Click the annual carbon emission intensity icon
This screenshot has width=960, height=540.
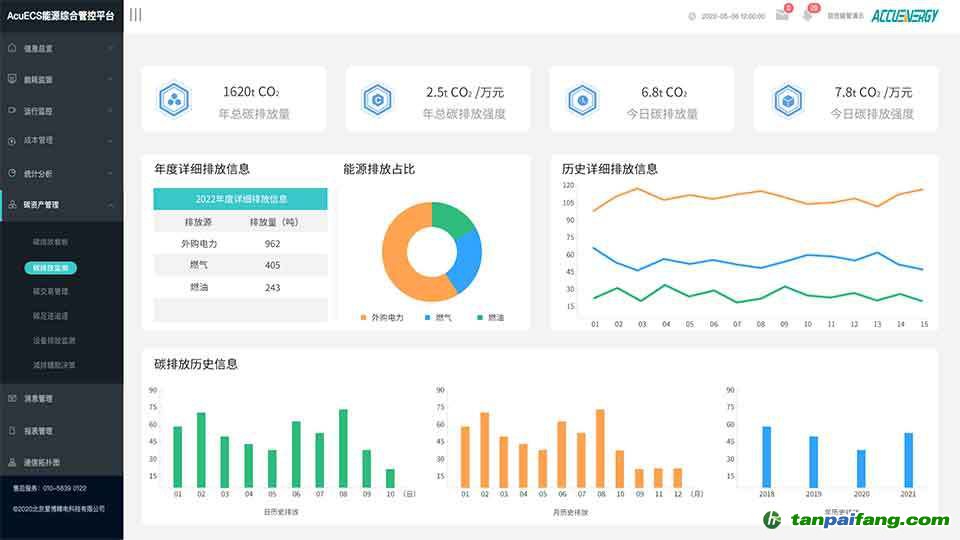378,99
